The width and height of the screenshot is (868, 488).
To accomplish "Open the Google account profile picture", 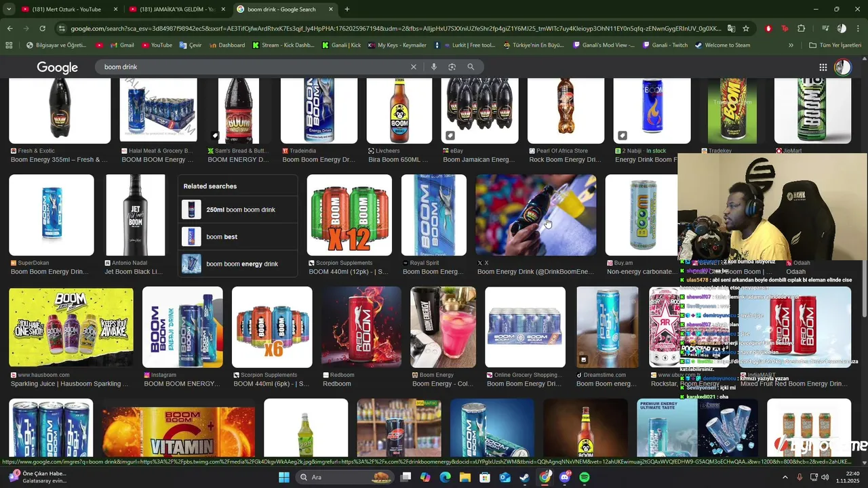I will tap(842, 67).
